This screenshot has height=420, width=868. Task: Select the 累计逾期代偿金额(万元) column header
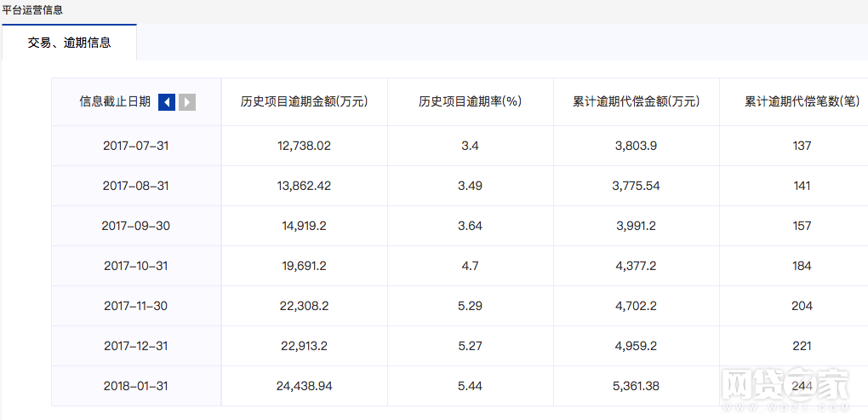point(637,102)
